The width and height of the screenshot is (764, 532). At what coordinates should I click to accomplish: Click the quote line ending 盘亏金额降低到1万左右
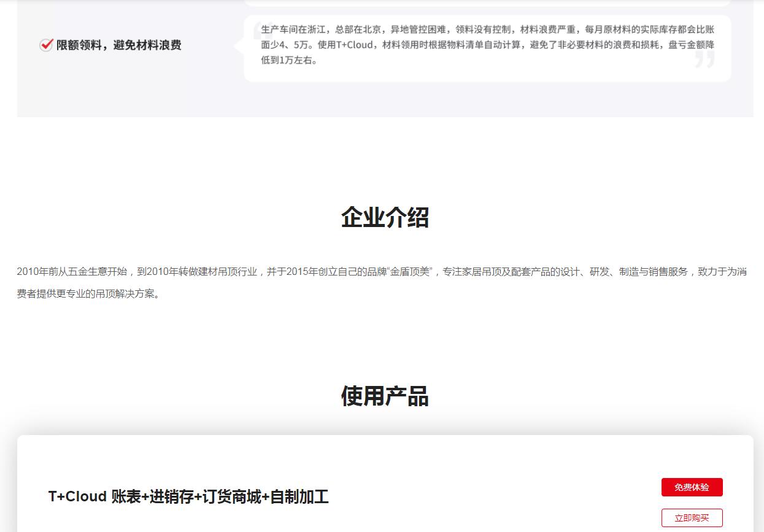point(290,60)
